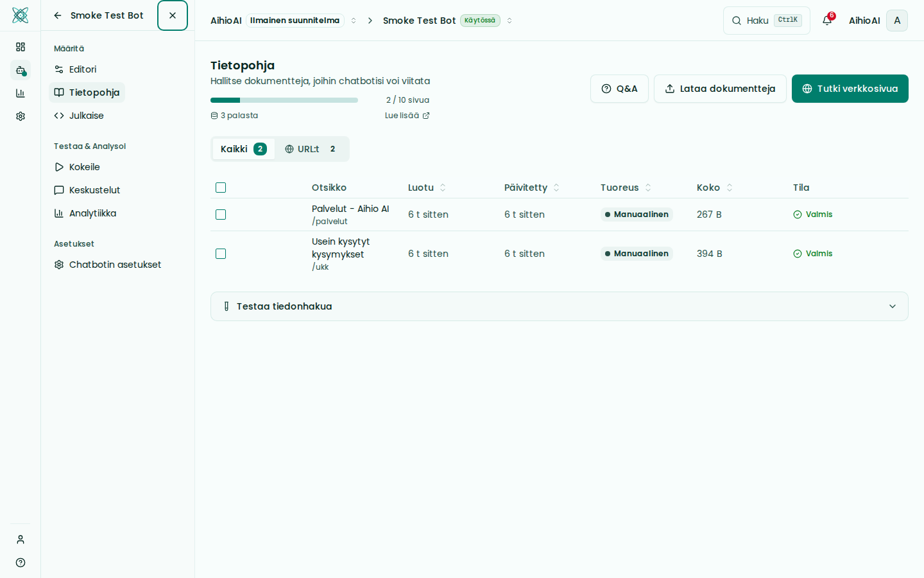Click the page usage progress bar
Viewport: 924px width, 578px height.
point(284,100)
